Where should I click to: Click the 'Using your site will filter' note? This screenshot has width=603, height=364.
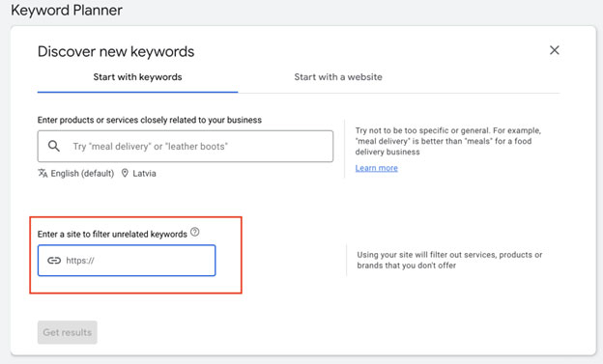(x=449, y=260)
